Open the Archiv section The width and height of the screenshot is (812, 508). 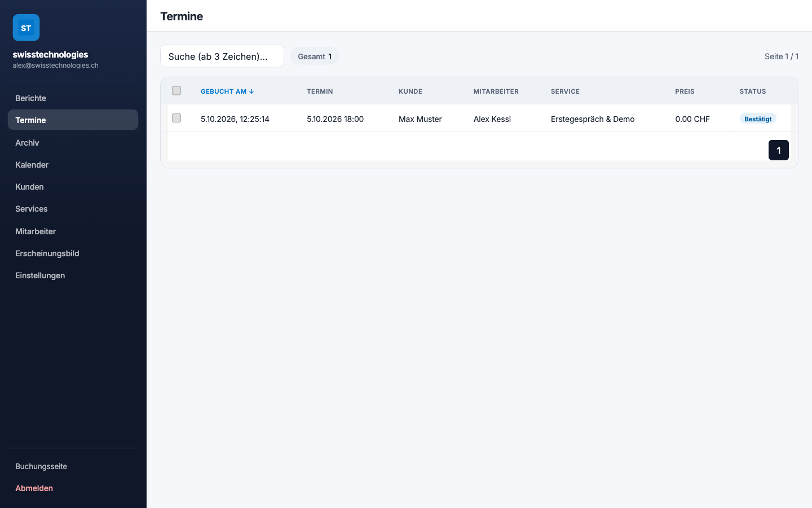(x=73, y=143)
